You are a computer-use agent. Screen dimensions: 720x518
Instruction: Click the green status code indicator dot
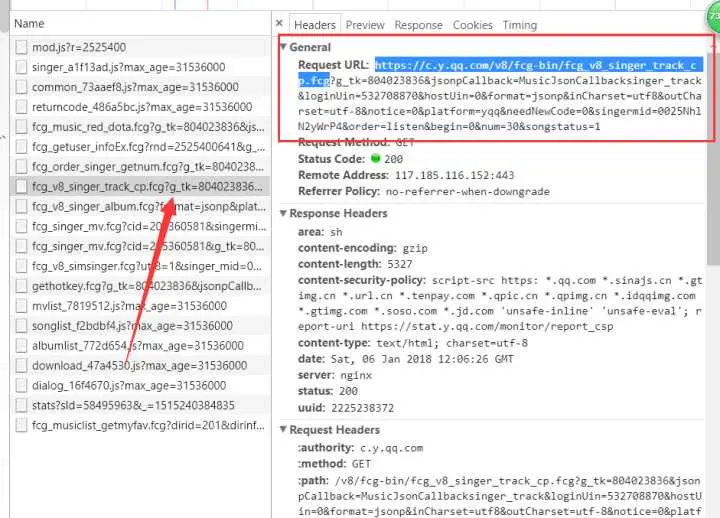click(375, 158)
